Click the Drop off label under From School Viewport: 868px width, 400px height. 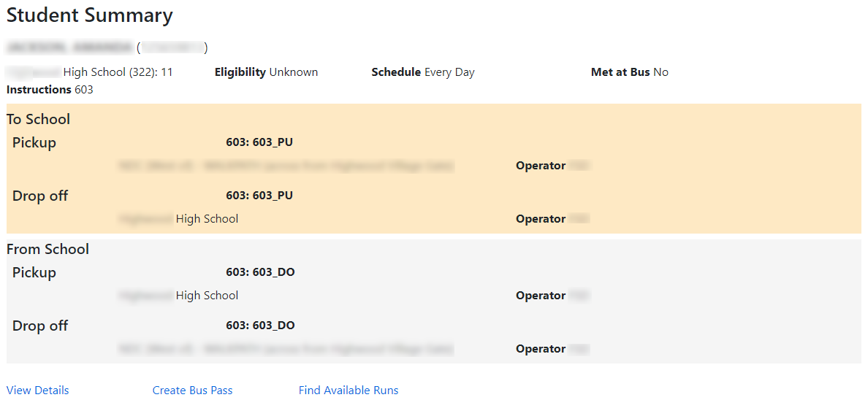point(40,326)
